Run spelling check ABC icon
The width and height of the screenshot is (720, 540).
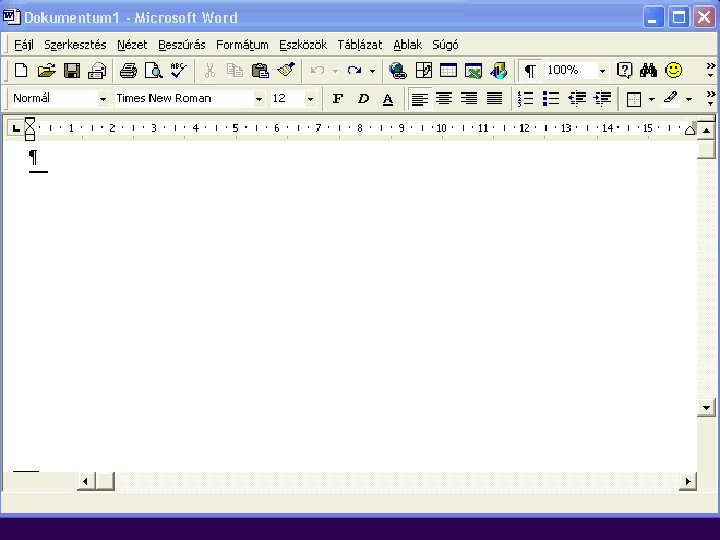[x=179, y=71]
